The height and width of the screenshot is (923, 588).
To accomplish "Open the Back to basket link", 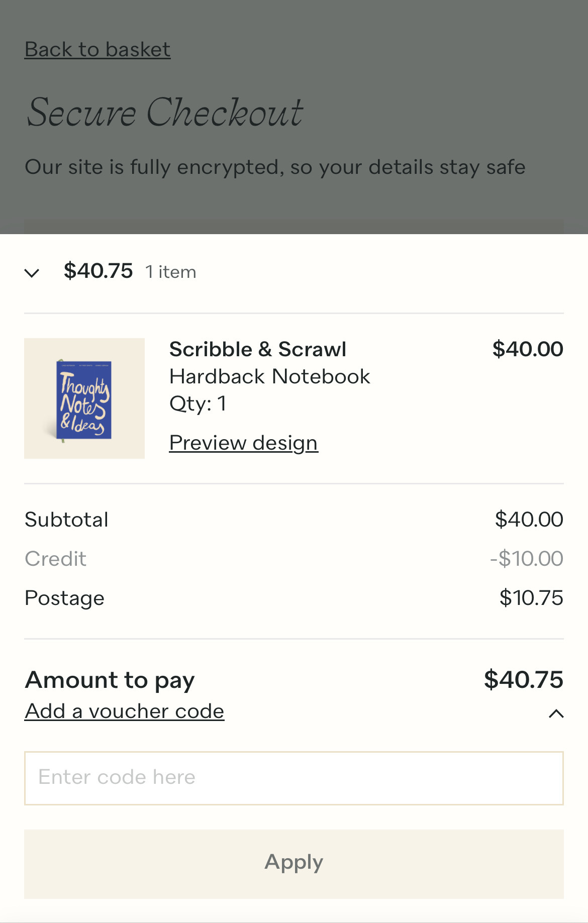I will (x=96, y=49).
